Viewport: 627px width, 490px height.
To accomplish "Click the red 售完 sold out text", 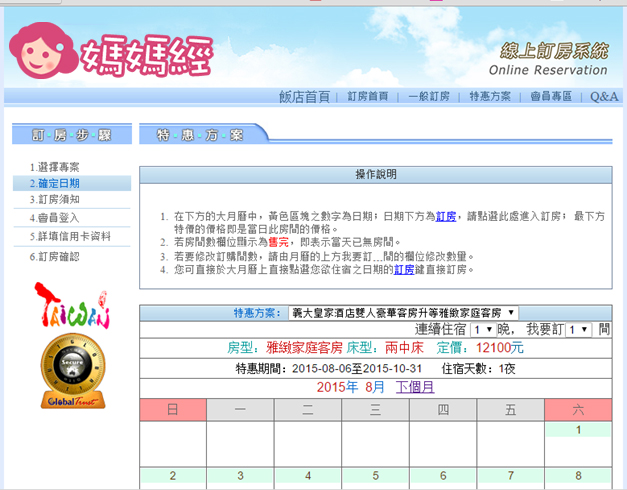I will pos(279,242).
